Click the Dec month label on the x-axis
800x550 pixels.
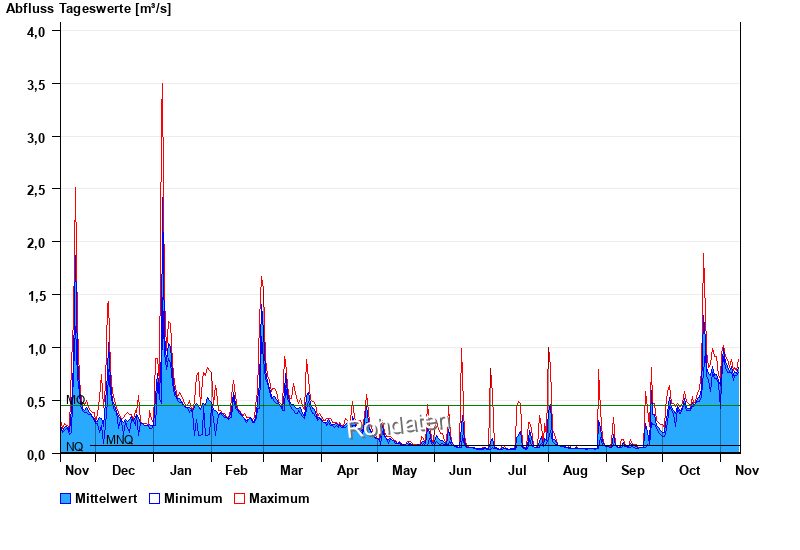(124, 470)
